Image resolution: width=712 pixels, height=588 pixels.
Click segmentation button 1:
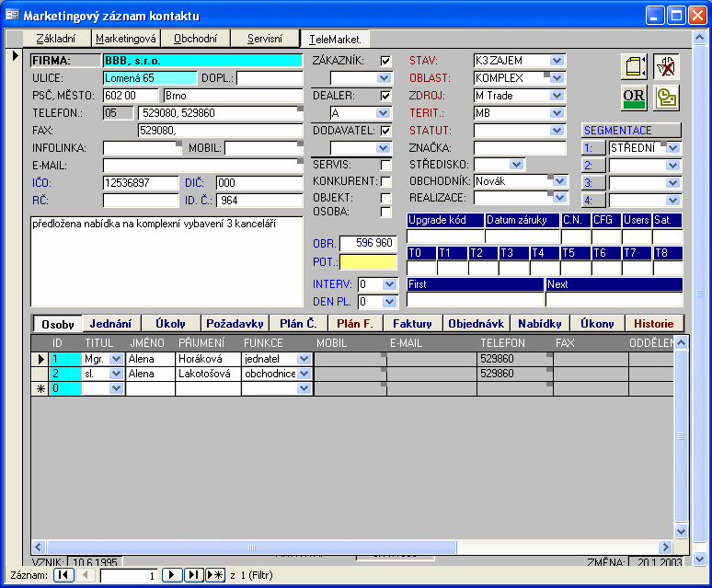tap(593, 148)
